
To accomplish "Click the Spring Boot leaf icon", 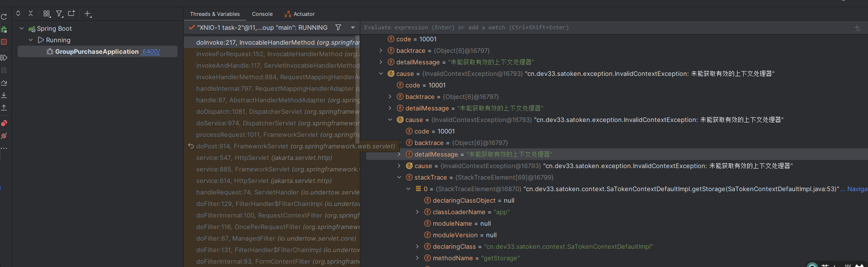I will (x=32, y=29).
